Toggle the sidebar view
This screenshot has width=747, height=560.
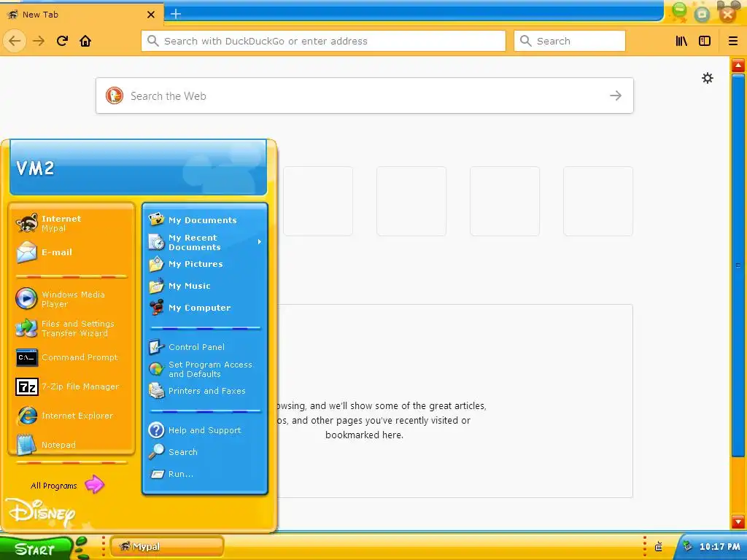705,41
